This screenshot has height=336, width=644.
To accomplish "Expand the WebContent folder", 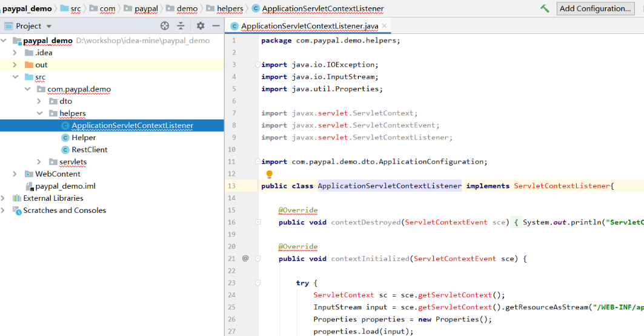I will [15, 174].
